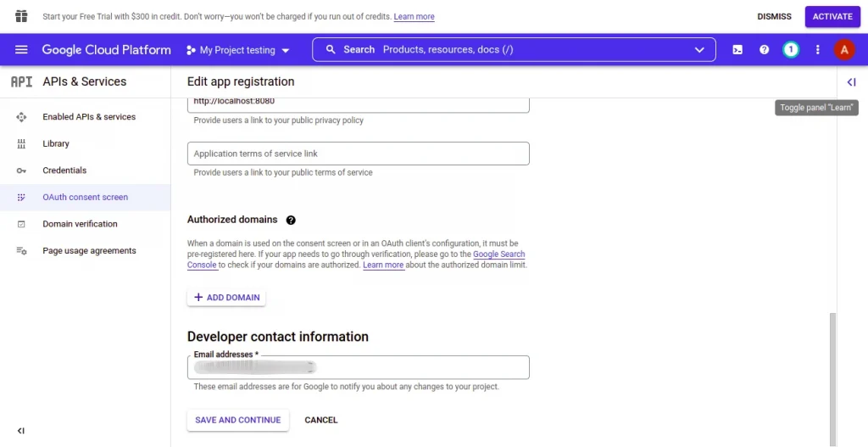Viewport: 868px width, 447px height.
Task: Open Learn more about authorized domain limit
Action: 383,265
